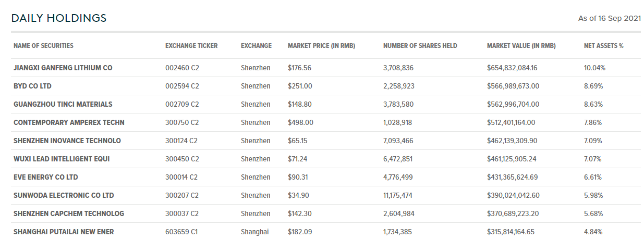Click market value $566,989,673.00
The image size is (644, 240).
click(513, 86)
